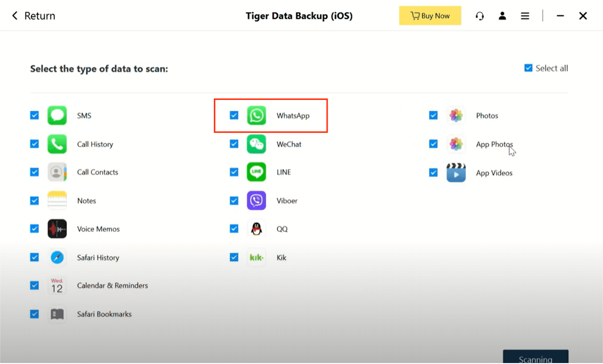
Task: Click the LINE app icon
Action: [x=256, y=172]
